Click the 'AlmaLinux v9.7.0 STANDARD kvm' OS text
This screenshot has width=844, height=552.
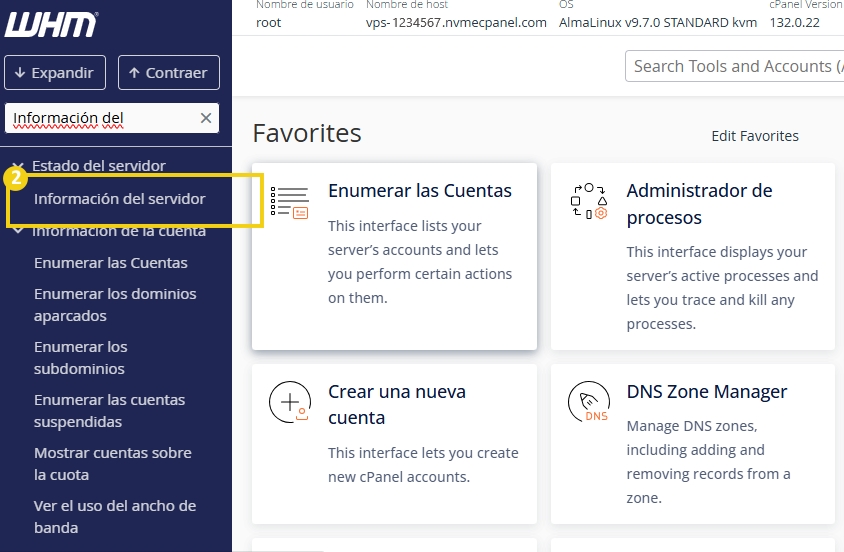tap(658, 23)
